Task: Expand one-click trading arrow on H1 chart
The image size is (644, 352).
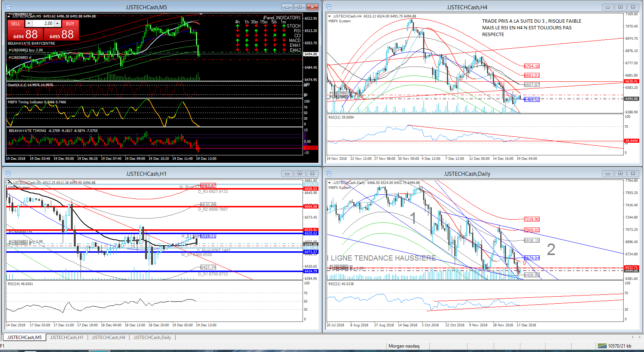Action: (10, 183)
